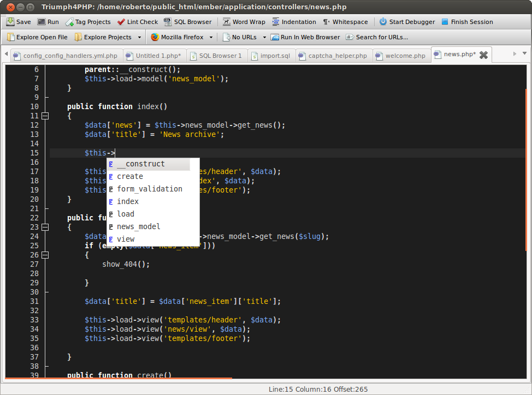532x395 pixels.
Task: Open the SQL Browser 1 tab
Action: click(x=216, y=56)
